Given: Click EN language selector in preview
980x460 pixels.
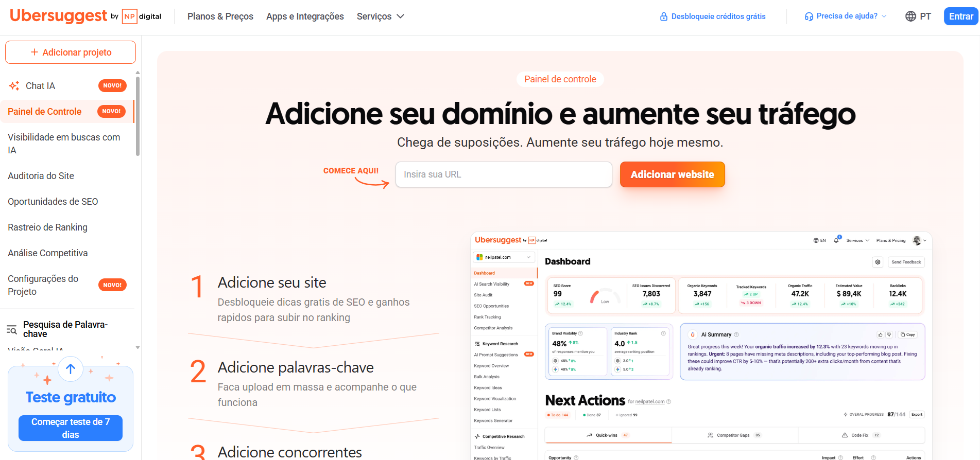Looking at the screenshot, I should 819,240.
